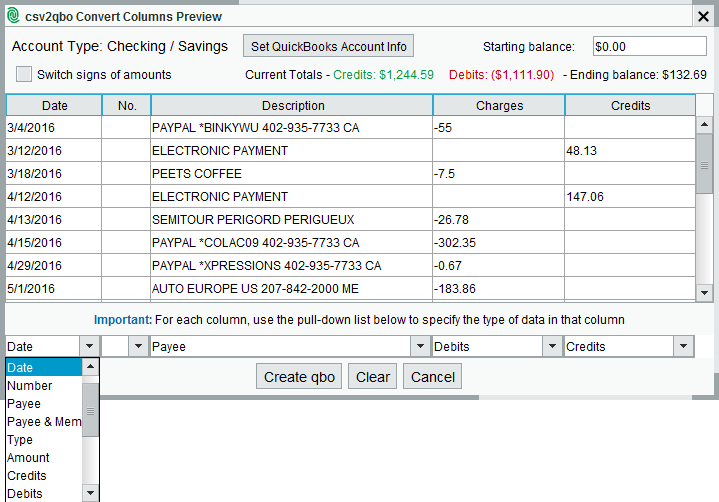Select Number from the dropdown list

30,386
